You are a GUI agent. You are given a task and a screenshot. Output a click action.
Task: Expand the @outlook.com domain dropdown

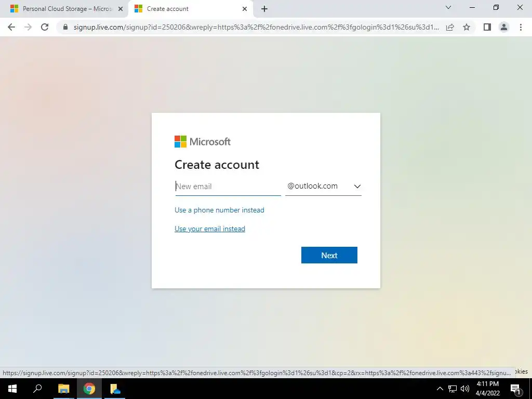(323, 187)
